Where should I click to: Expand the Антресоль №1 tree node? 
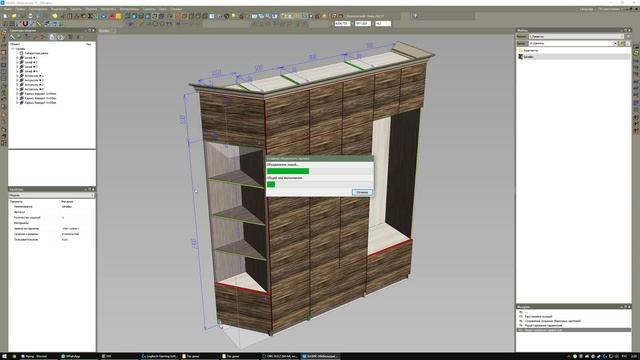(17, 76)
